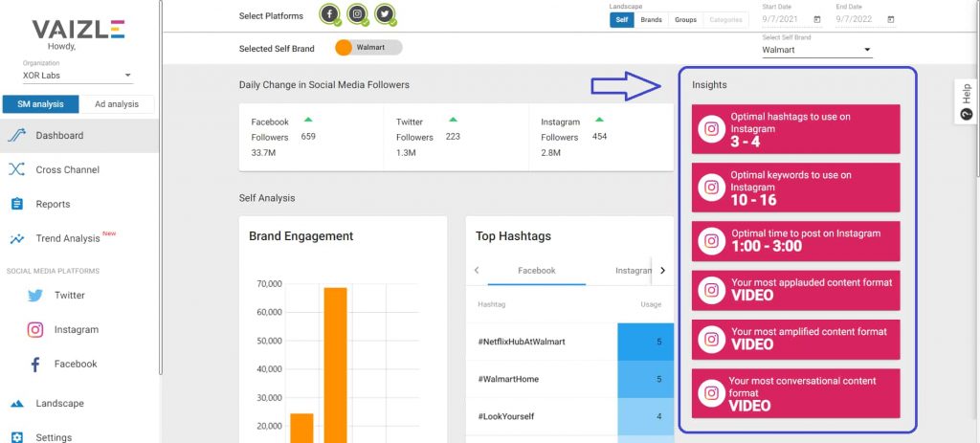Image resolution: width=980 pixels, height=443 pixels.
Task: Click the Settings gear icon
Action: click(x=17, y=437)
